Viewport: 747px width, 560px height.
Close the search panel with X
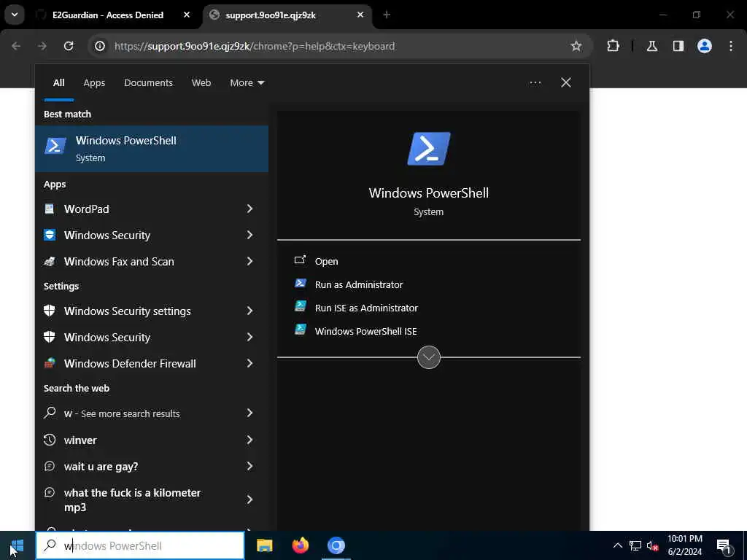[x=566, y=83]
